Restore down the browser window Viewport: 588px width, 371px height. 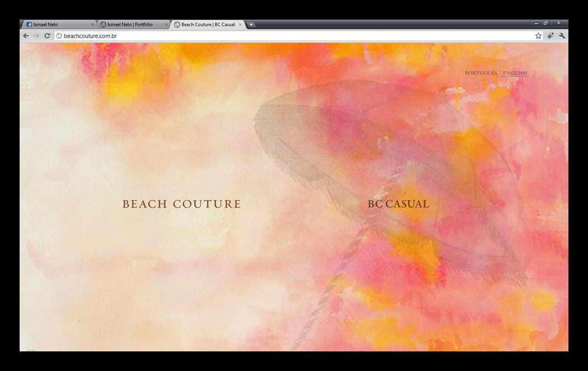[x=546, y=24]
